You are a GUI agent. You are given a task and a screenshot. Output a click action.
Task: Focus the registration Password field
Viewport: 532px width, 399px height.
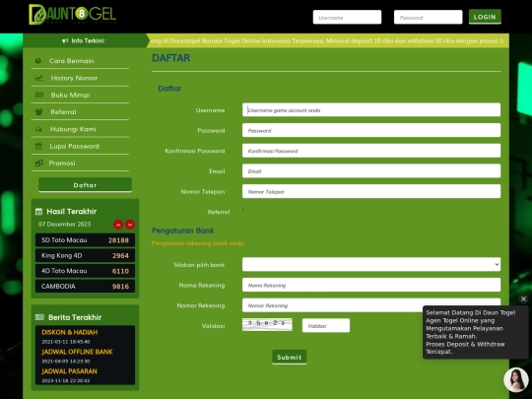[x=371, y=130]
